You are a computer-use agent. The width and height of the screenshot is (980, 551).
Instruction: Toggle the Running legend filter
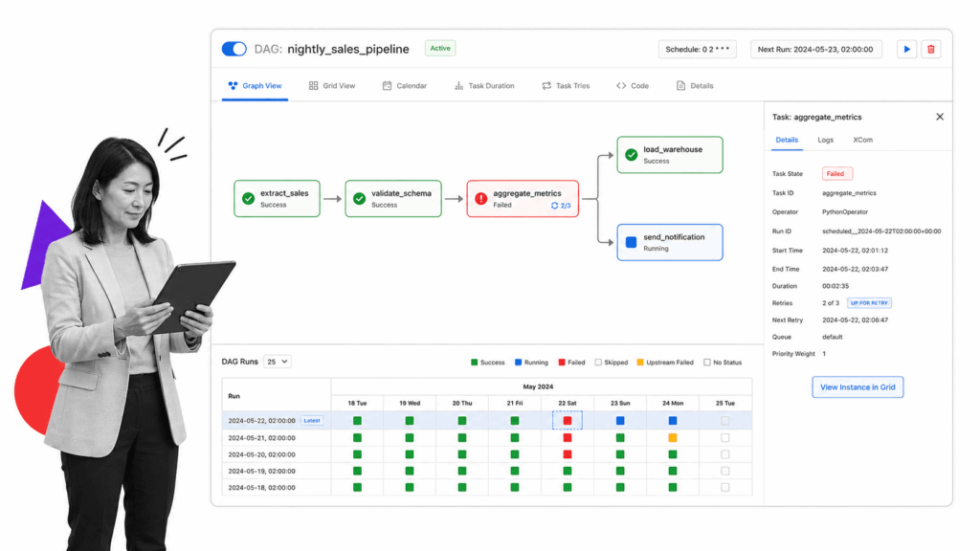pyautogui.click(x=531, y=363)
